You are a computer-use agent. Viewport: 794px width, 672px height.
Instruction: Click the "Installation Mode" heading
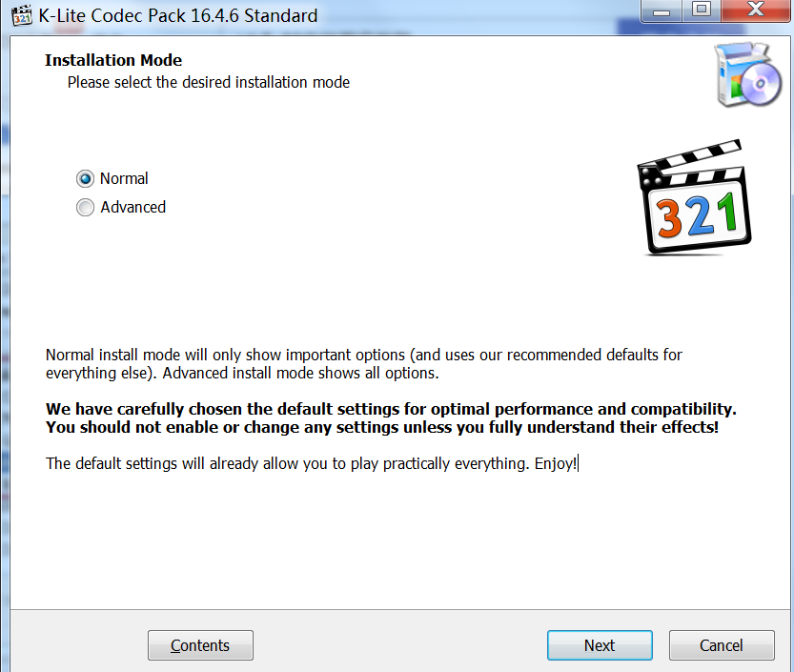(x=113, y=60)
